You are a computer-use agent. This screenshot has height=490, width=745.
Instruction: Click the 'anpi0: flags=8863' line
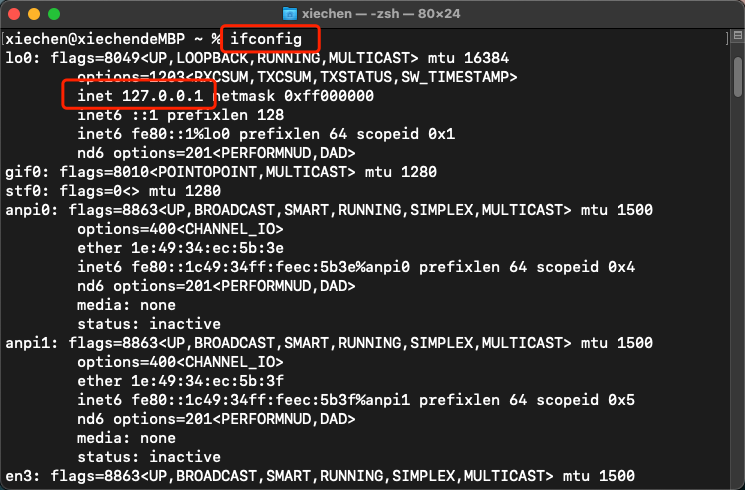click(x=329, y=210)
